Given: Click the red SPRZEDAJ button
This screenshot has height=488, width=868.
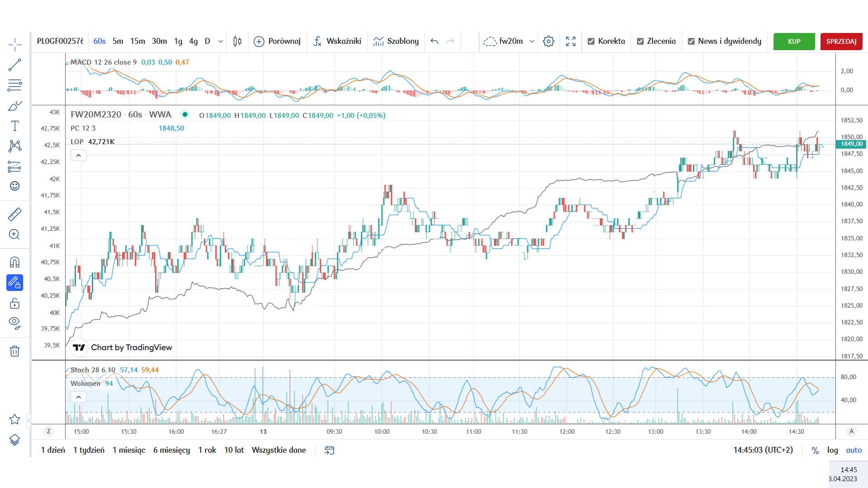Looking at the screenshot, I should click(x=841, y=41).
